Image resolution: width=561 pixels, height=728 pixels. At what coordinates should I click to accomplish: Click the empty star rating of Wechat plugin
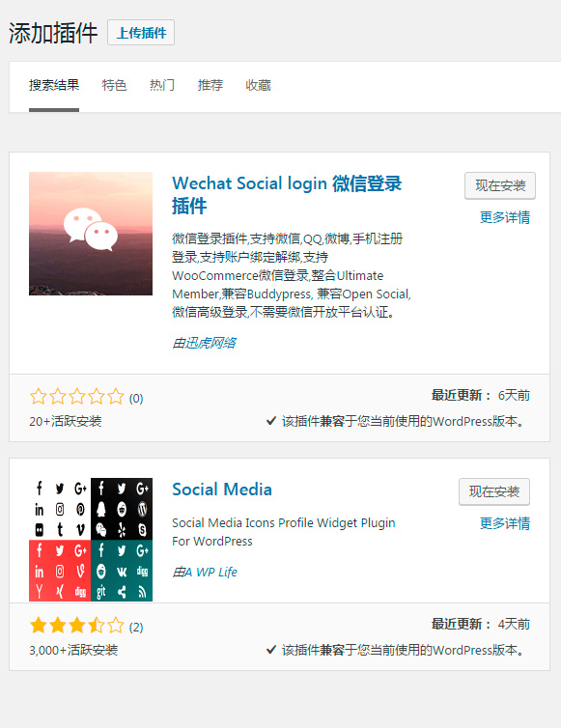[76, 398]
